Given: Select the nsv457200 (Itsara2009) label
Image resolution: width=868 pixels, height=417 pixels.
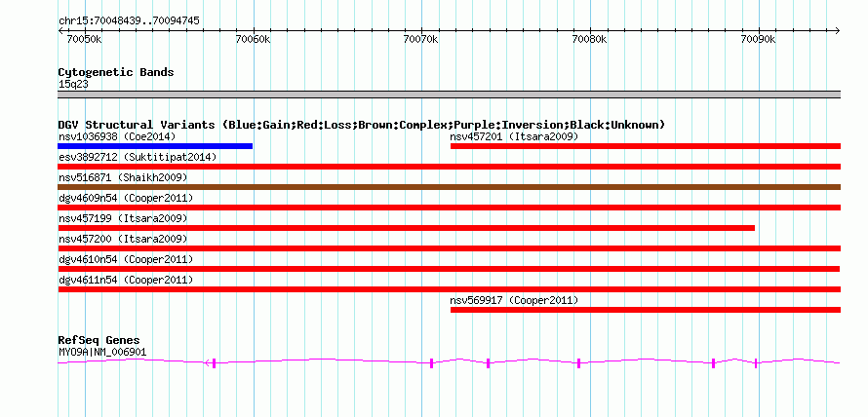Looking at the screenshot, I should click(123, 239).
